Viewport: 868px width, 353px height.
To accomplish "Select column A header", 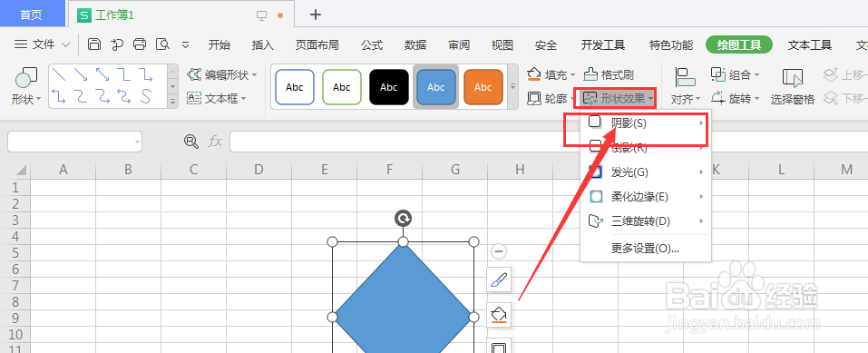I will click(x=63, y=170).
